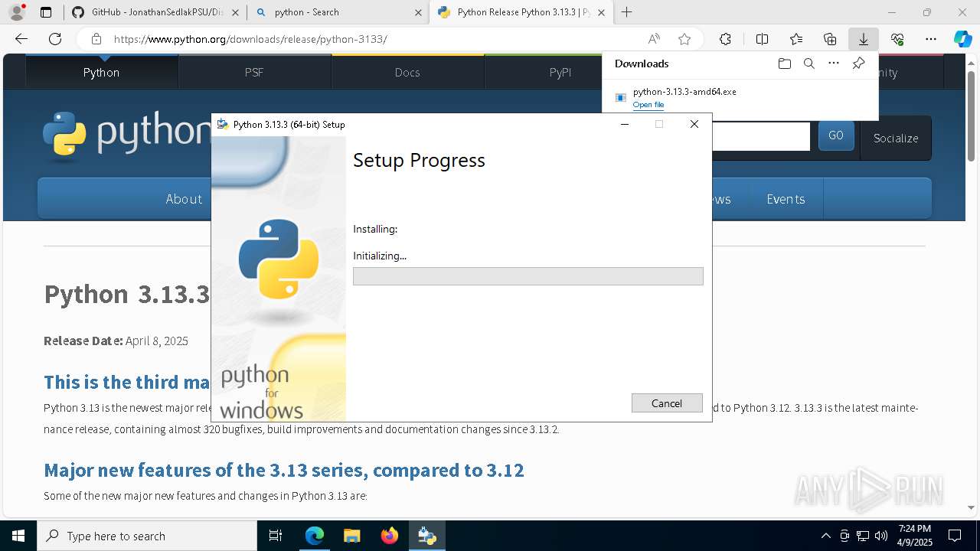Open the taskbar clock showing 7:24 PM
The height and width of the screenshot is (551, 980).
pyautogui.click(x=915, y=536)
